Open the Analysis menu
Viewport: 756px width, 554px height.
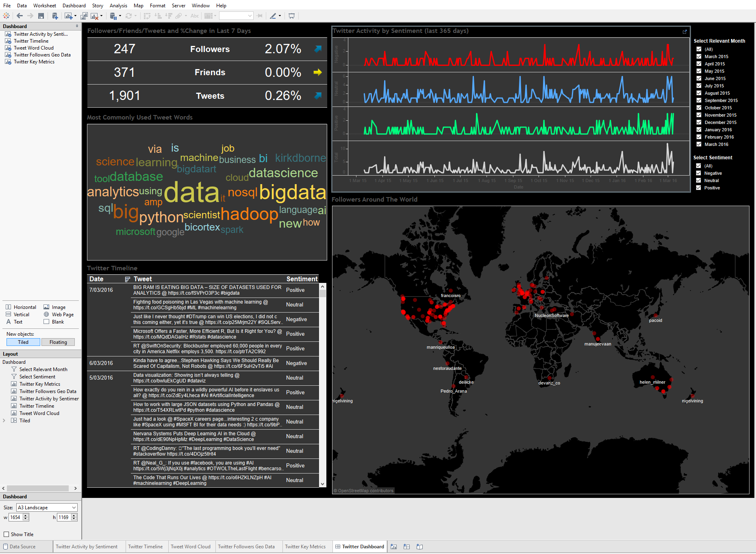click(118, 6)
